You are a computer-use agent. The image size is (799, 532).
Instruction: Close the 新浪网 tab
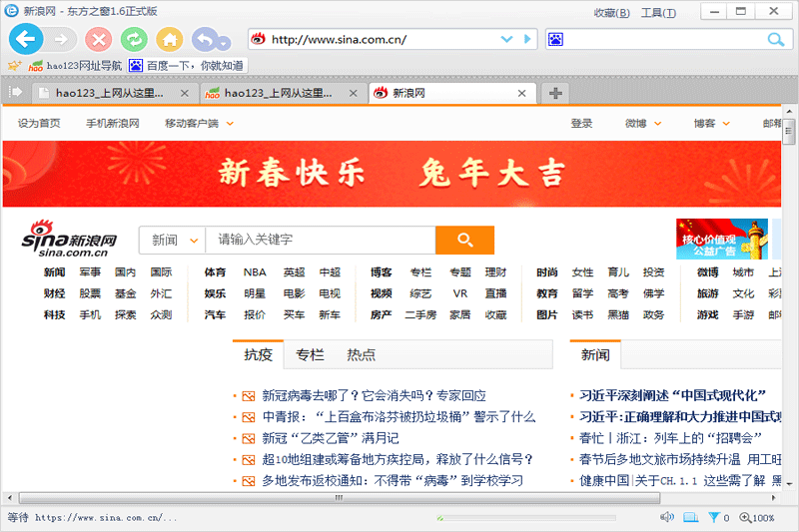pyautogui.click(x=521, y=93)
